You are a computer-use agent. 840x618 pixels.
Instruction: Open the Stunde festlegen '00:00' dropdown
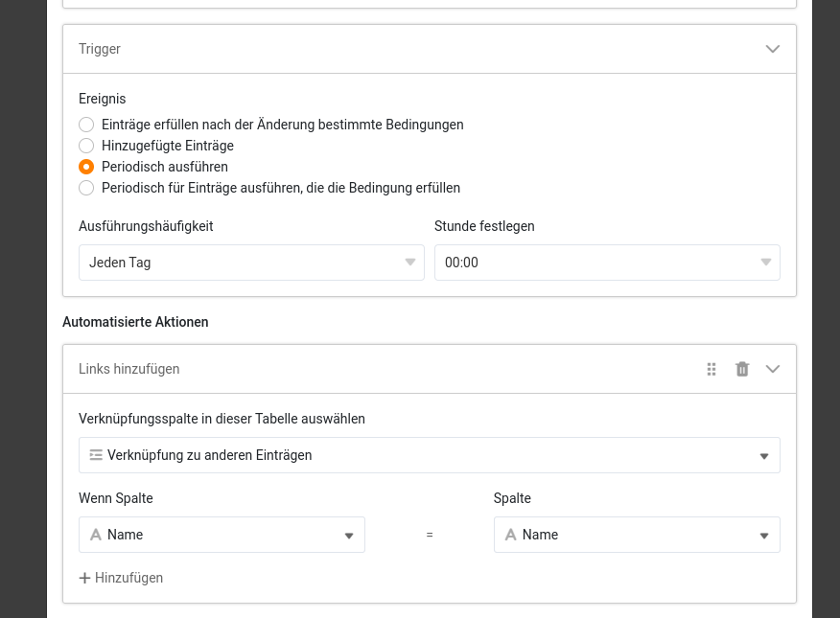(607, 263)
